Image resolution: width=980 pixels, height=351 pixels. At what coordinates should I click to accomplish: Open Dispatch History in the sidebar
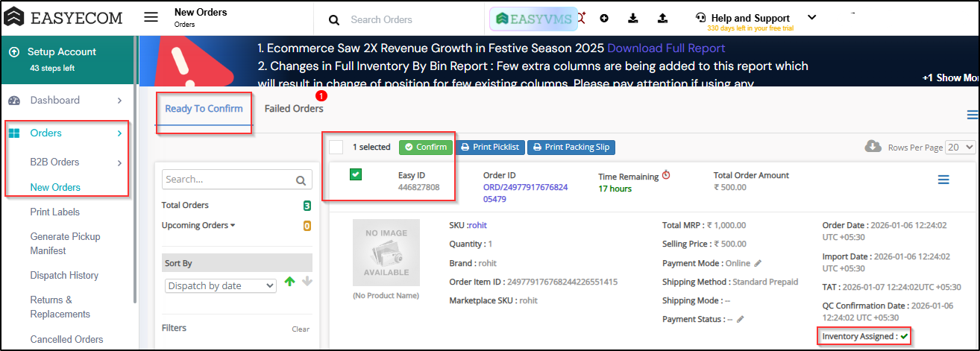point(64,276)
